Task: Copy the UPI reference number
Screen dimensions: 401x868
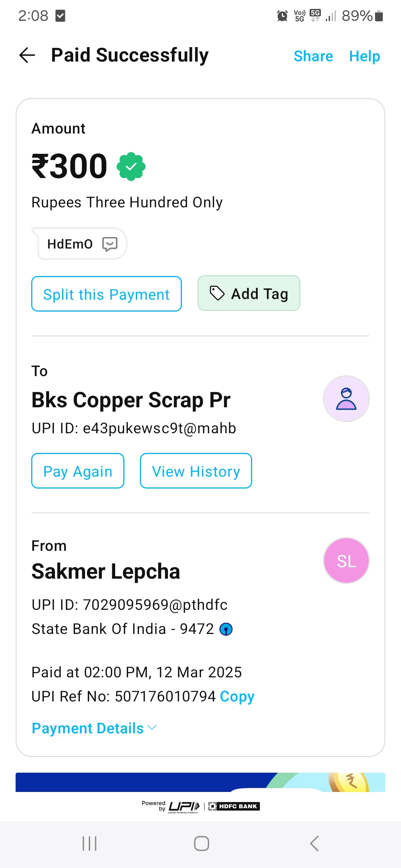Action: pyautogui.click(x=237, y=696)
